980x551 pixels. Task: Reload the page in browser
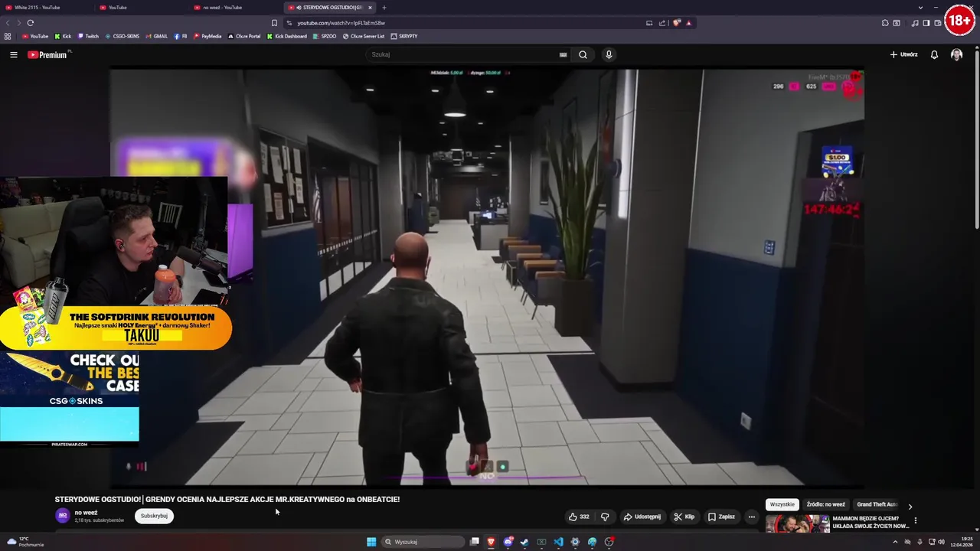point(31,23)
